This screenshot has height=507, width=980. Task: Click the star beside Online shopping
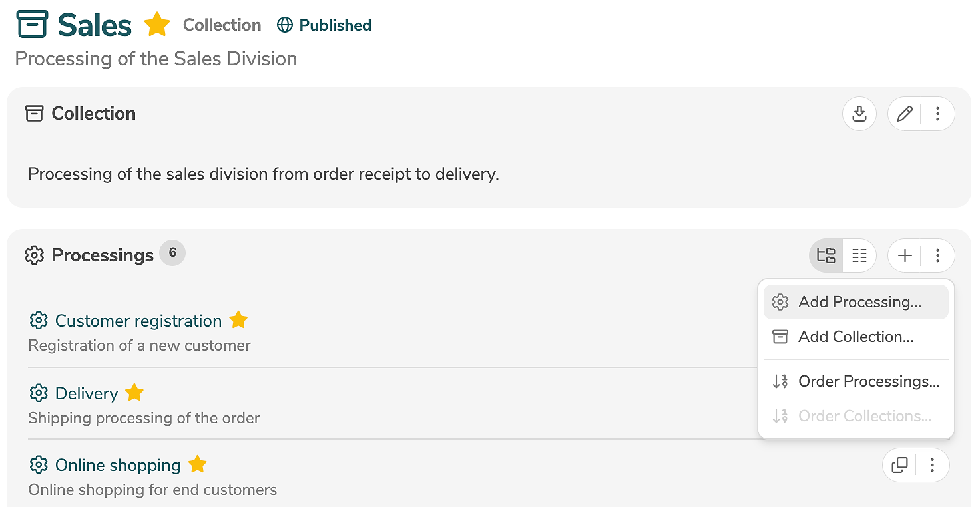click(198, 464)
